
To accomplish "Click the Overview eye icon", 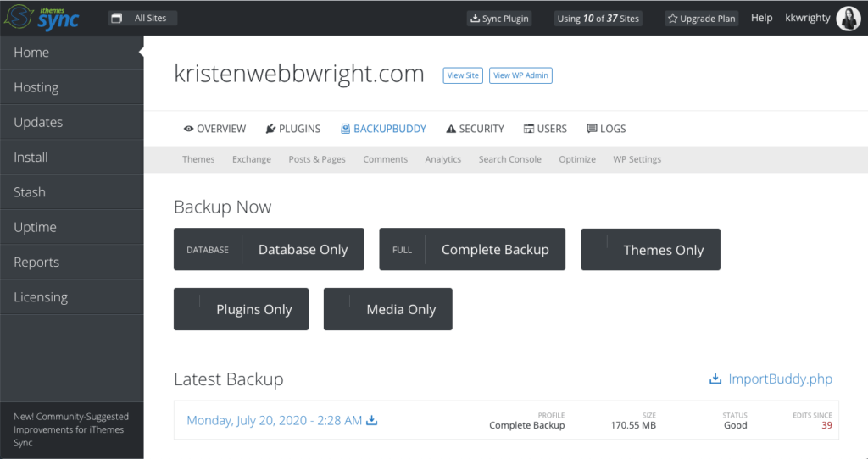I will (189, 129).
